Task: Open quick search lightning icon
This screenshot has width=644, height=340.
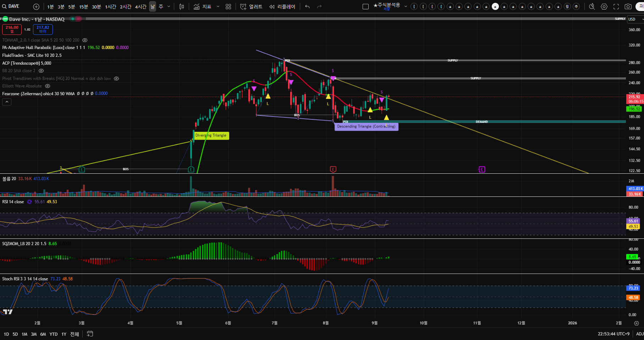Action: coord(592,7)
